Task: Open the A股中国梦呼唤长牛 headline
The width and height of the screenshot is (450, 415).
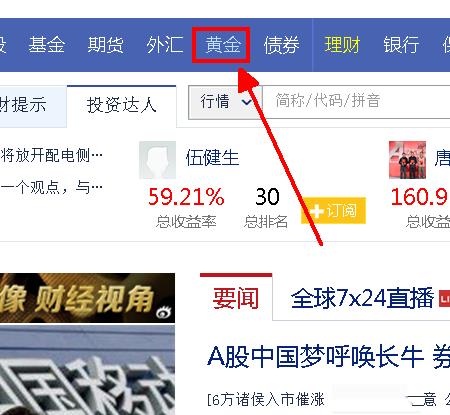Action: point(316,357)
